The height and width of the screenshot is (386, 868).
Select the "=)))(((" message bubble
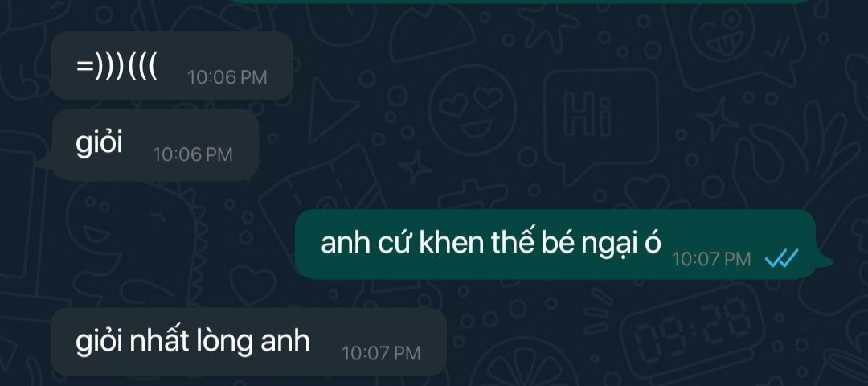tap(172, 65)
